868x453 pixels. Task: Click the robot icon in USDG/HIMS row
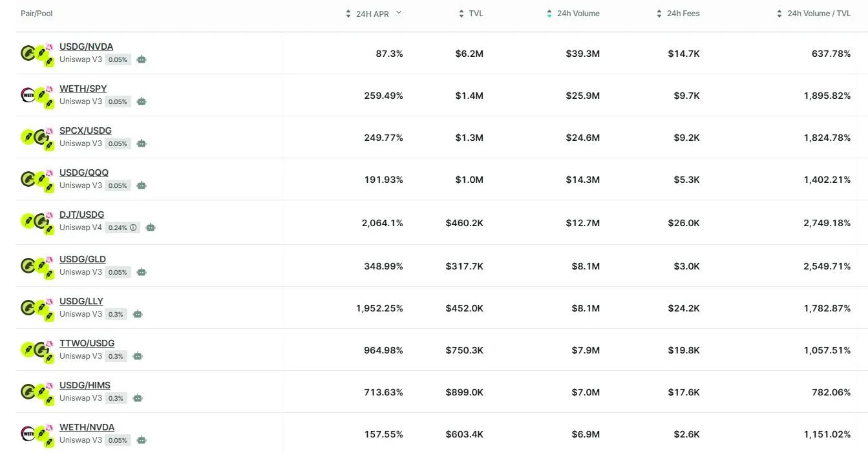[138, 398]
